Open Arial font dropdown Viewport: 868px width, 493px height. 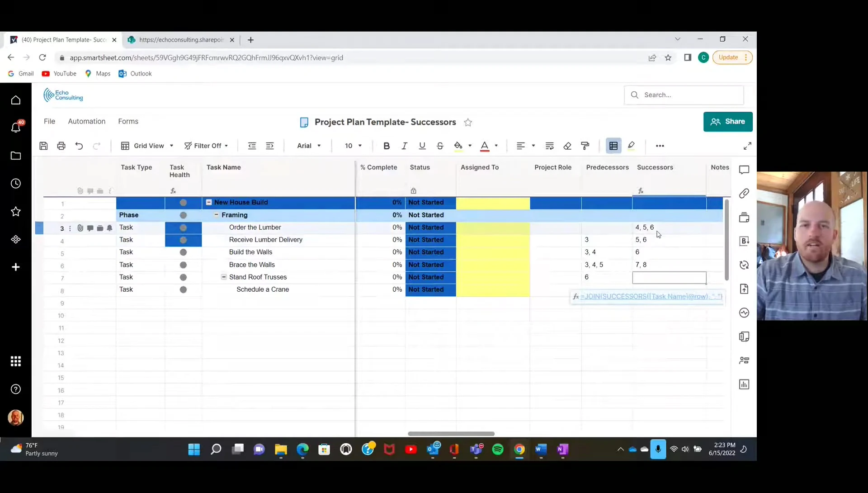tap(309, 146)
